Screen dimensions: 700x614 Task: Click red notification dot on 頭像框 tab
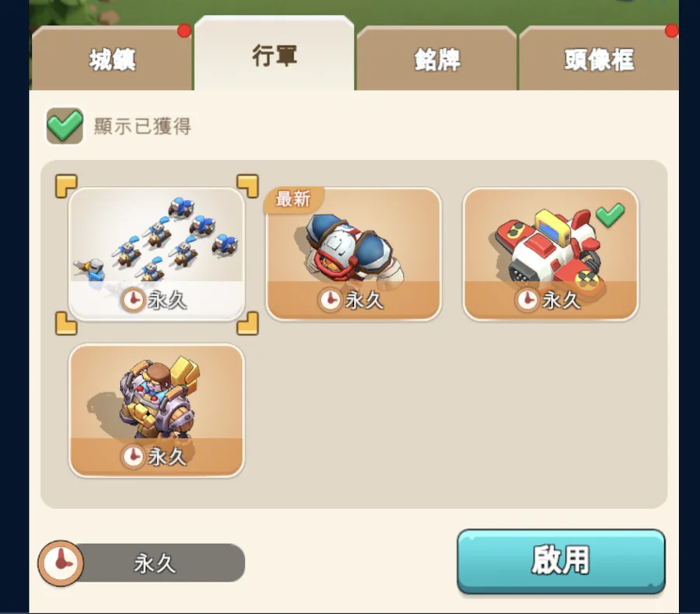point(671,31)
